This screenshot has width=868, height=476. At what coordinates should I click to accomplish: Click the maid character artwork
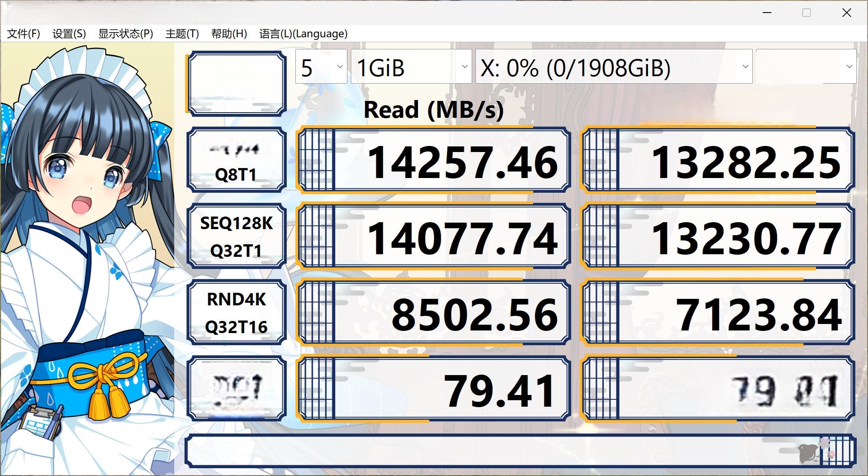coord(87,259)
